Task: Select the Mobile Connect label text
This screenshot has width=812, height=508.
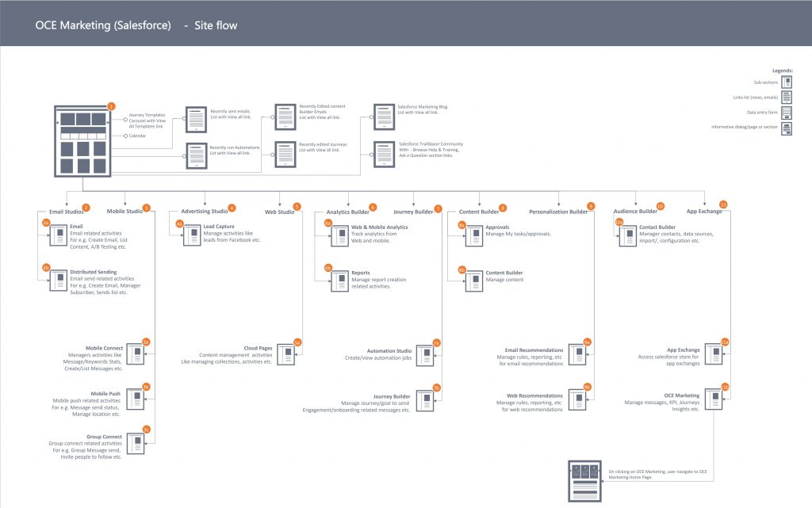Action: tap(104, 348)
